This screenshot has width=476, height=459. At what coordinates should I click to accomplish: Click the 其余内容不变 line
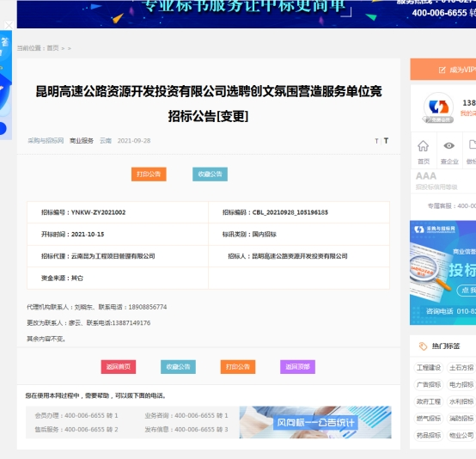(46, 339)
